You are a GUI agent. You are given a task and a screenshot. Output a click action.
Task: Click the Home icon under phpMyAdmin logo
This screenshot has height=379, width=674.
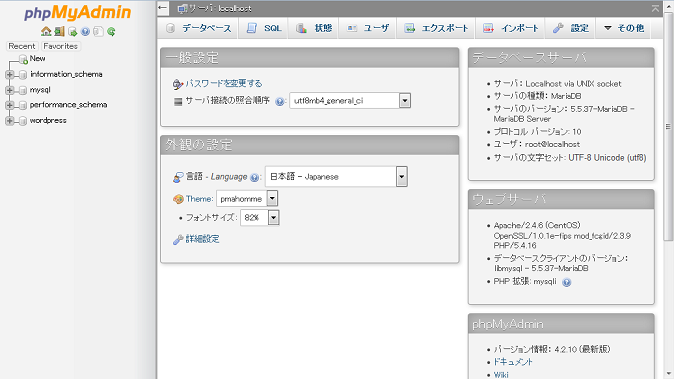46,31
